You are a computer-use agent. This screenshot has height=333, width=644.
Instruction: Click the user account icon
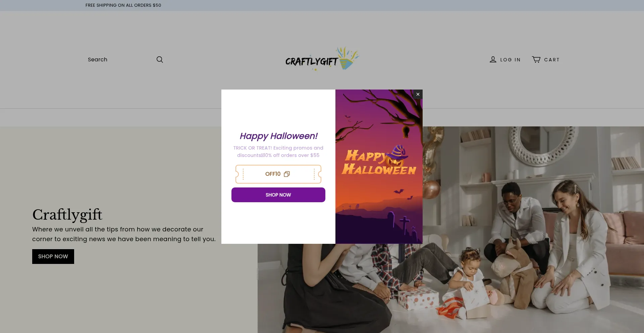pos(493,60)
